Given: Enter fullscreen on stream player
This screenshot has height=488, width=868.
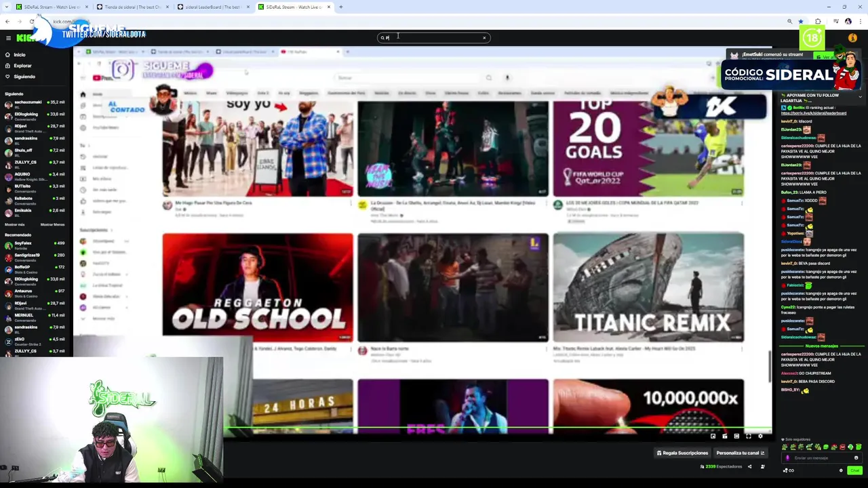Looking at the screenshot, I should tap(749, 436).
